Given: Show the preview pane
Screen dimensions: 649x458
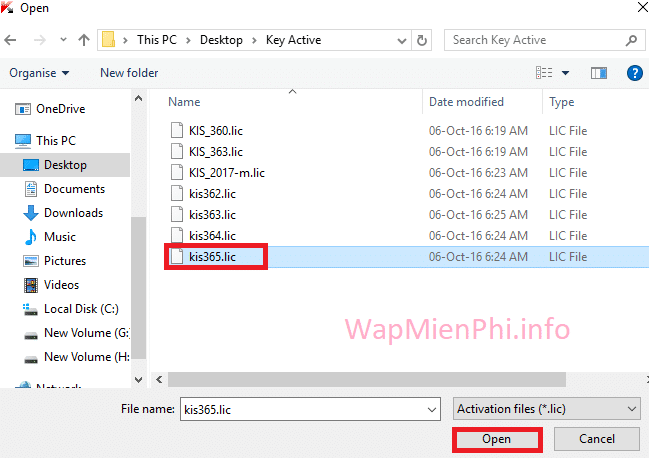Looking at the screenshot, I should pyautogui.click(x=599, y=73).
